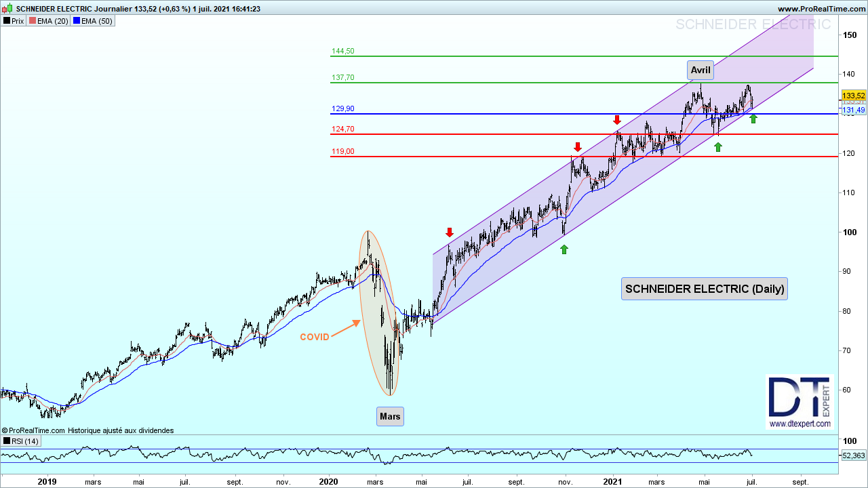Viewport: 868px width, 488px height.
Task: Select the Prix legend label
Action: click(x=18, y=21)
